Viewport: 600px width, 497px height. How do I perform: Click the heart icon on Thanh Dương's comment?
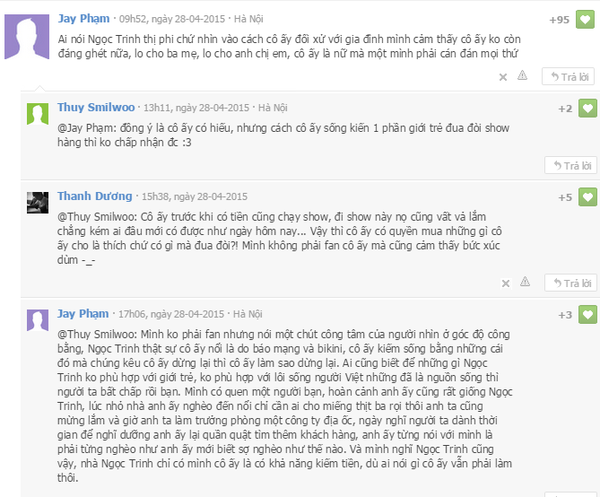click(x=587, y=197)
